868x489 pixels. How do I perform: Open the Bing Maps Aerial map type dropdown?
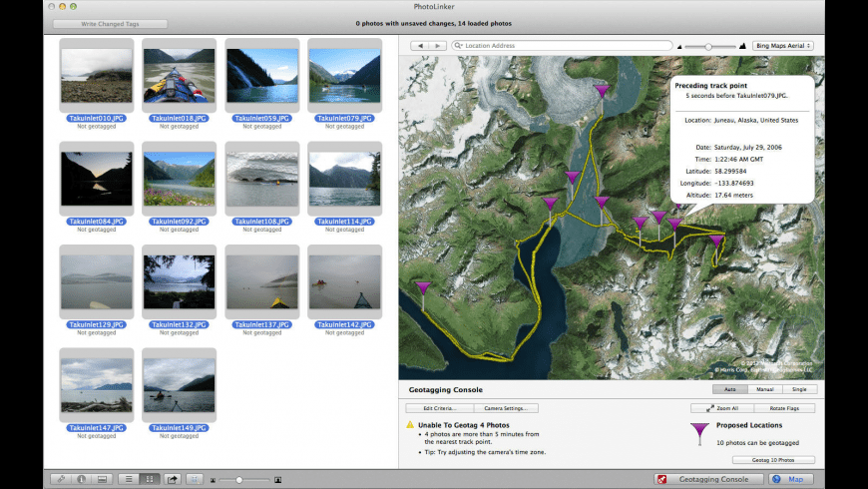click(783, 46)
